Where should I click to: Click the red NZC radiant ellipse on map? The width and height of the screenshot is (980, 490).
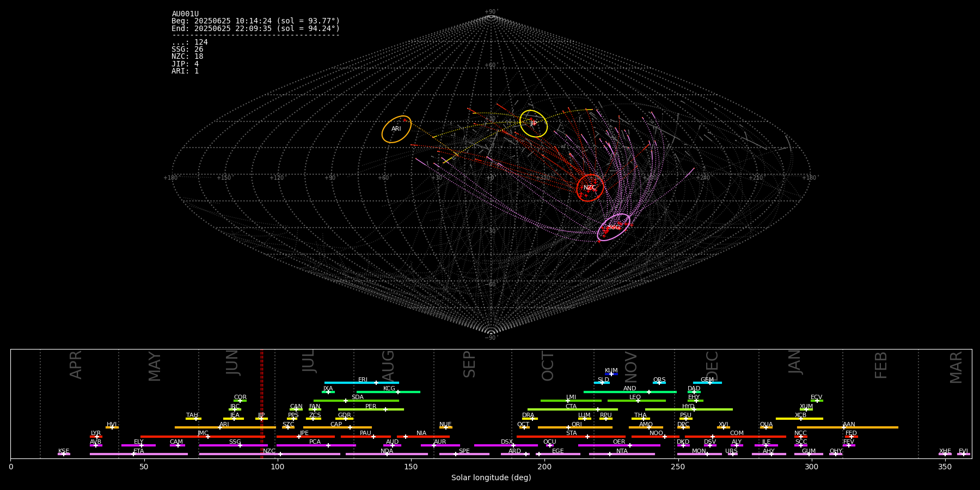pos(590,188)
